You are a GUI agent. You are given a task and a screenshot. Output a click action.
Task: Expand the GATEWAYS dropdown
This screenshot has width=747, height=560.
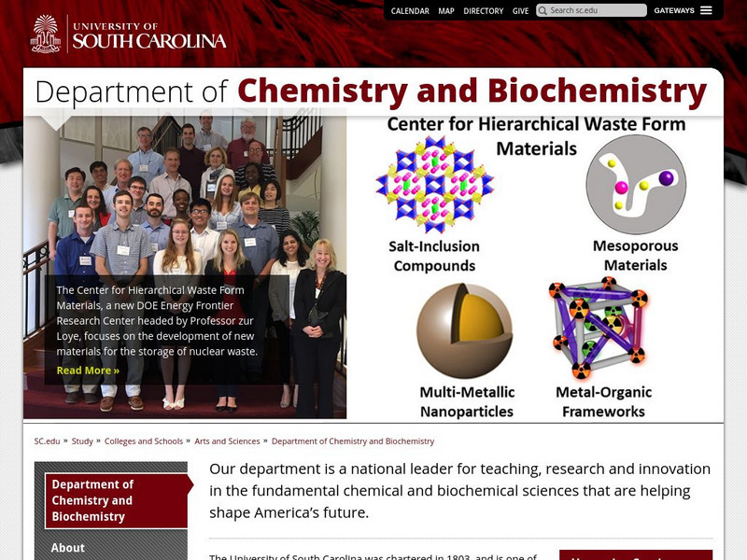click(x=673, y=10)
